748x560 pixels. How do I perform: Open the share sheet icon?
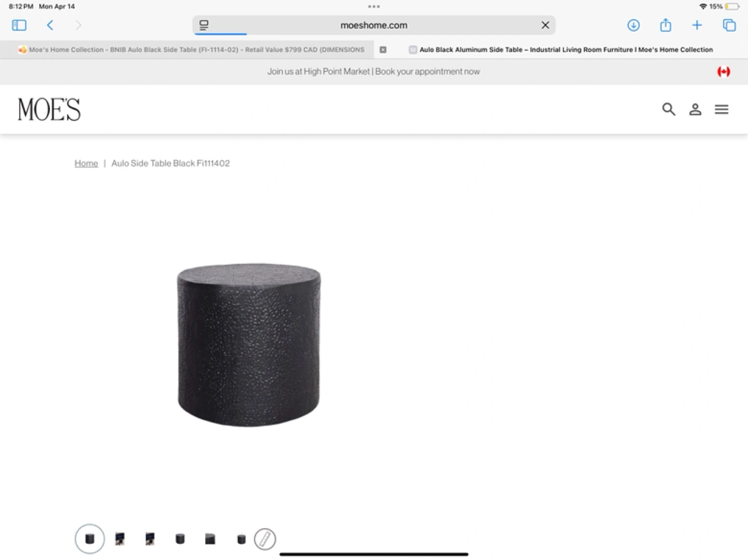665,24
